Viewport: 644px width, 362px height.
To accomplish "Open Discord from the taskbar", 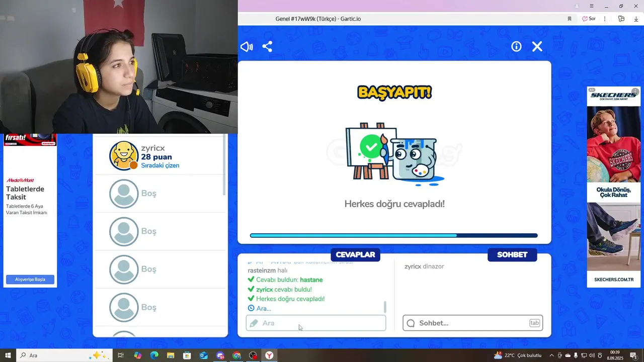I will coord(220,355).
